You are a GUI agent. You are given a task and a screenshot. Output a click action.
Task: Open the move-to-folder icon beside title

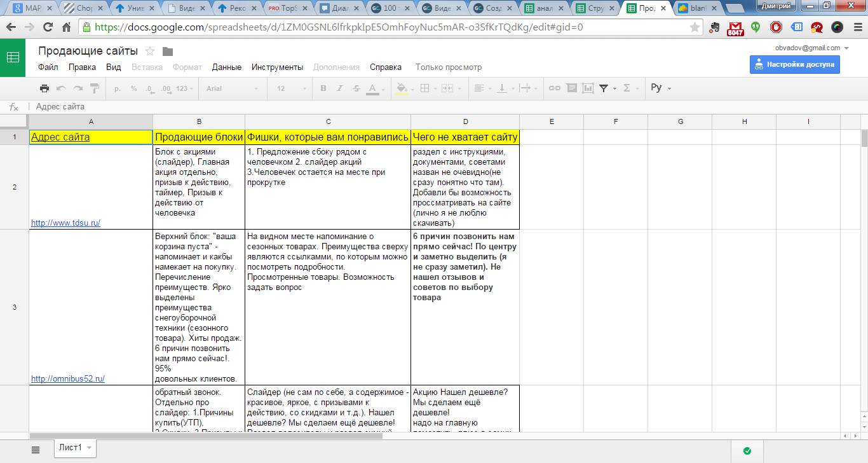click(x=168, y=52)
